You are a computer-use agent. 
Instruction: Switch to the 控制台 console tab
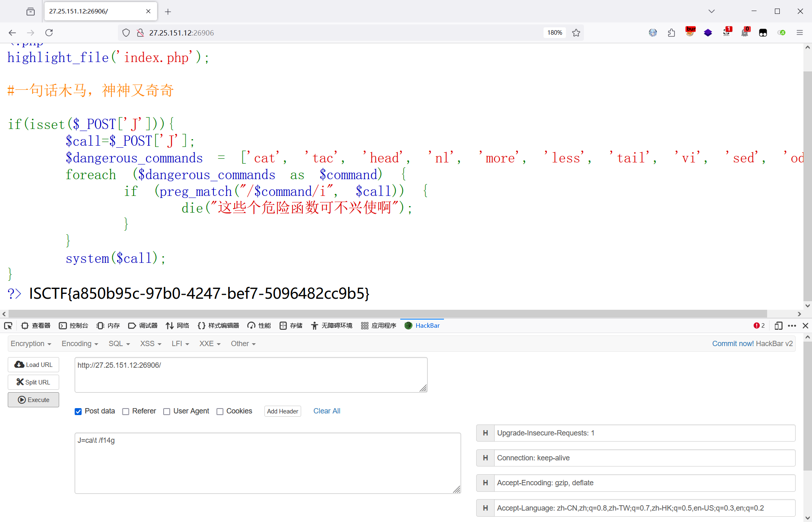point(74,325)
